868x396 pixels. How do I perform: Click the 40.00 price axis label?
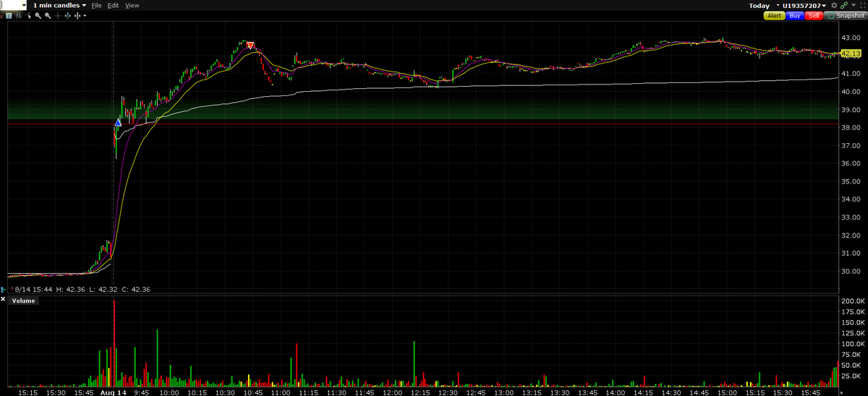click(849, 92)
